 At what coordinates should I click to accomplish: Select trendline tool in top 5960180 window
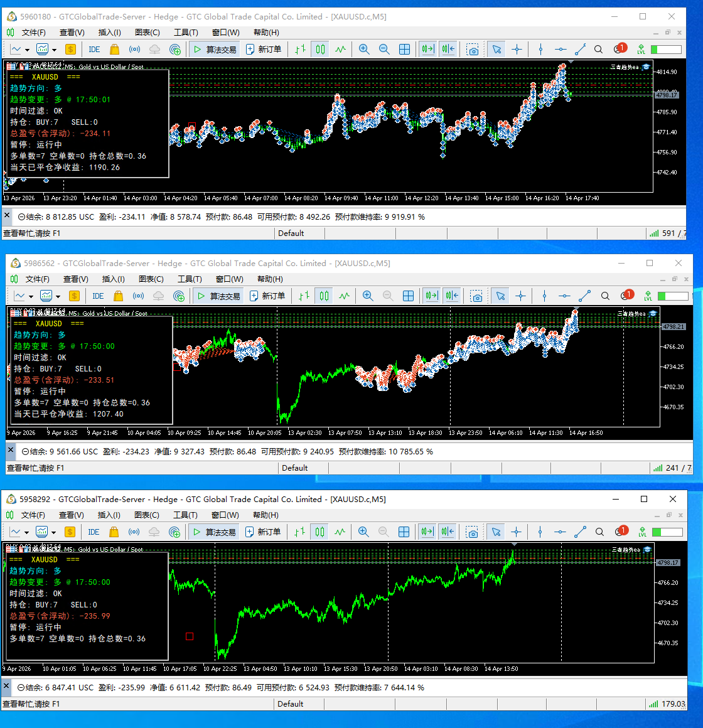[x=581, y=49]
